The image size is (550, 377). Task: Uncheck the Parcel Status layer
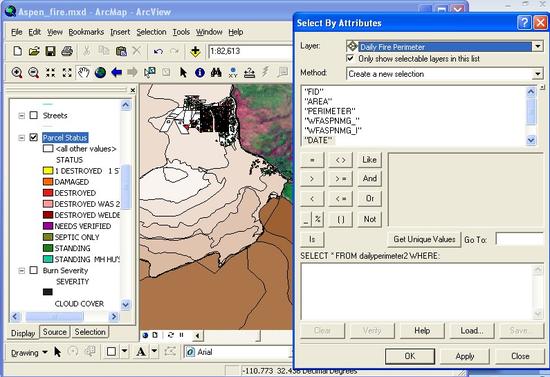(34, 137)
